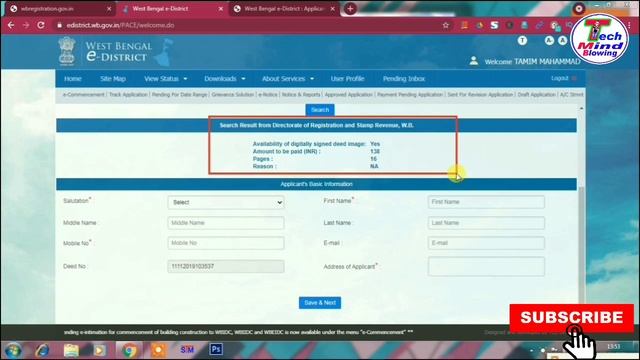Image resolution: width=640 pixels, height=360 pixels.
Task: Go back using the browser back arrow
Action: (11, 25)
